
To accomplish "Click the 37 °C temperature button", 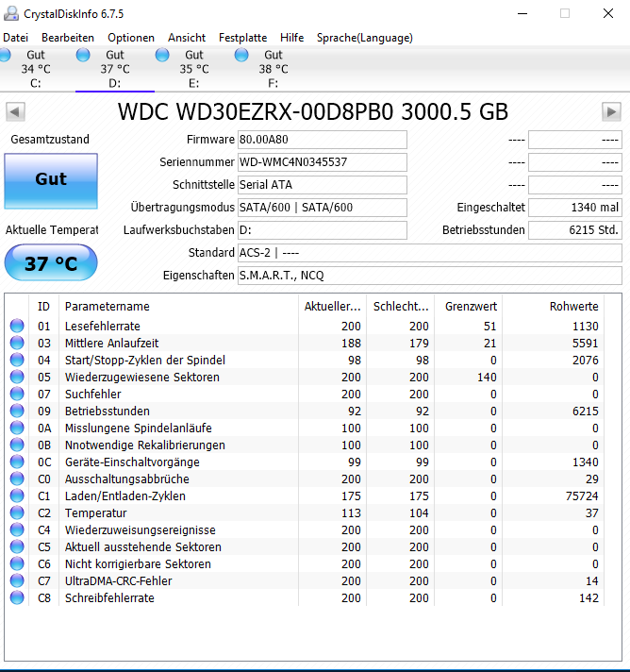I will tap(51, 262).
